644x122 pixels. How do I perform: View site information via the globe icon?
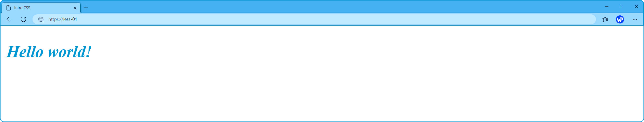click(41, 19)
